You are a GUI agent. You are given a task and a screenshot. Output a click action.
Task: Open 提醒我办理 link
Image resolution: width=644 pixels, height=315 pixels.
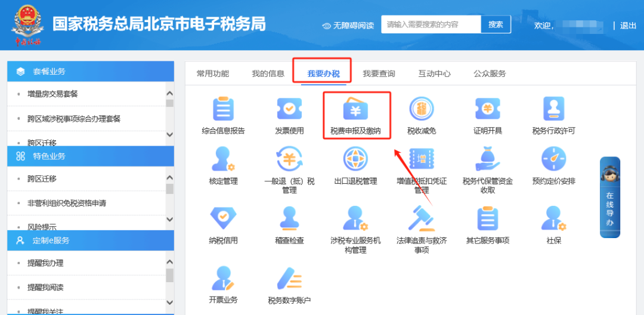point(45,263)
